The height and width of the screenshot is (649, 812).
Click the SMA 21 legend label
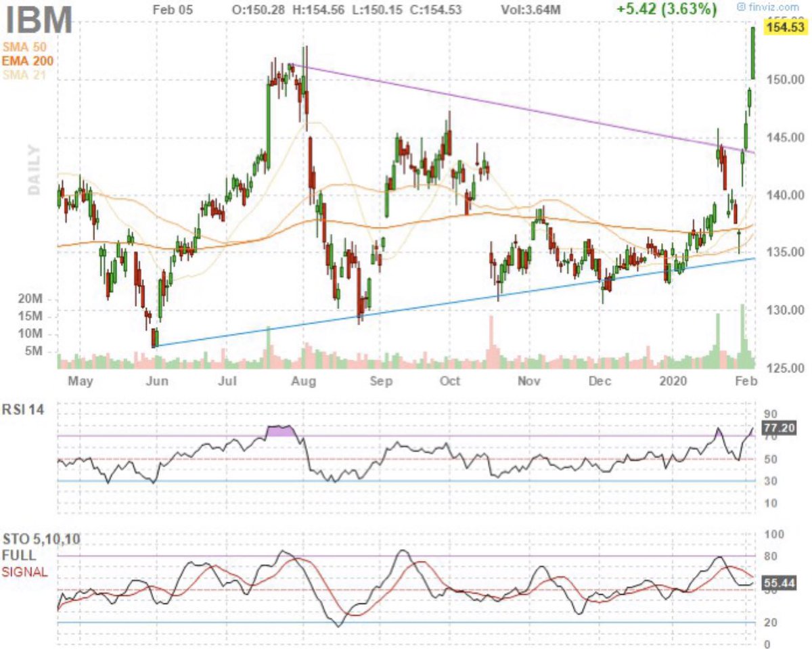point(24,74)
